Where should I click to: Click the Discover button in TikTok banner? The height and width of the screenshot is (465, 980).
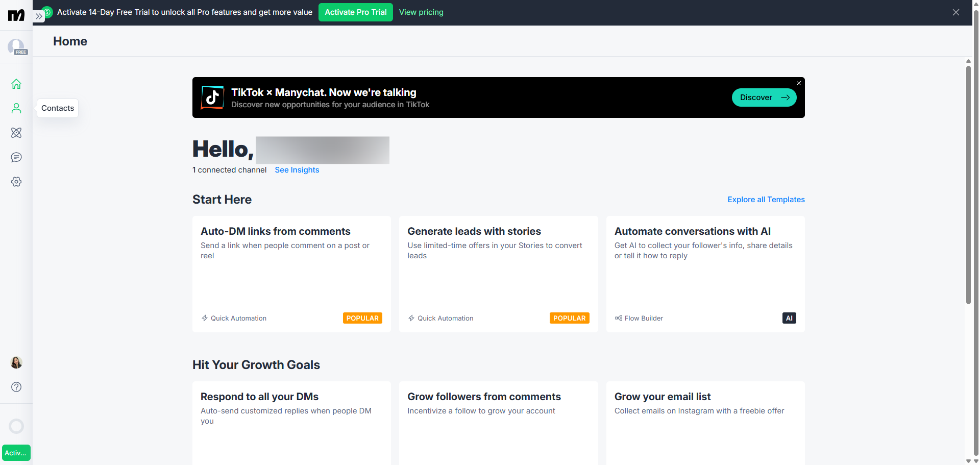tap(764, 97)
